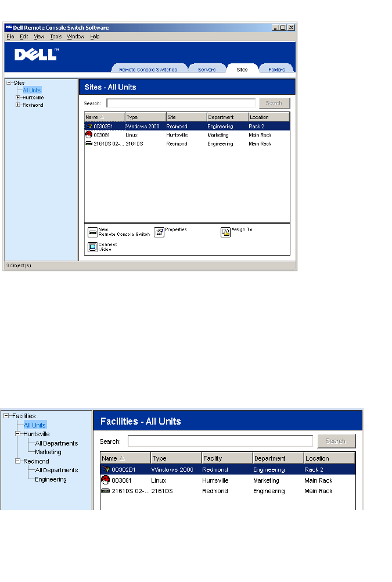Click Marketing cell in Facilities table
This screenshot has height=582, width=392.
pos(266,480)
